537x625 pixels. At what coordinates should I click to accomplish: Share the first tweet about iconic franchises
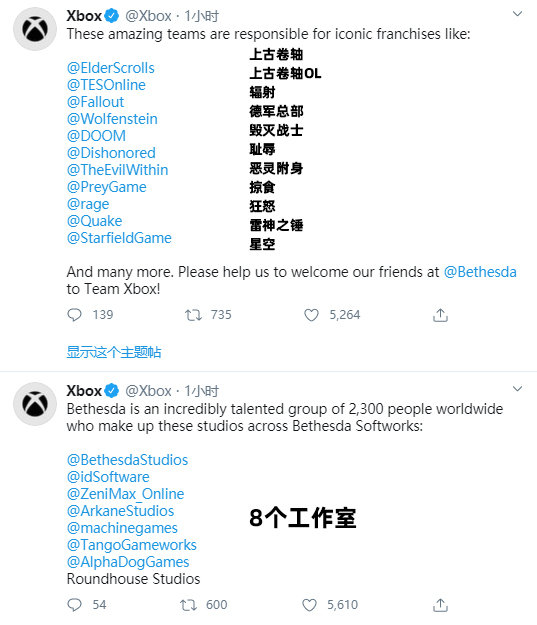440,315
